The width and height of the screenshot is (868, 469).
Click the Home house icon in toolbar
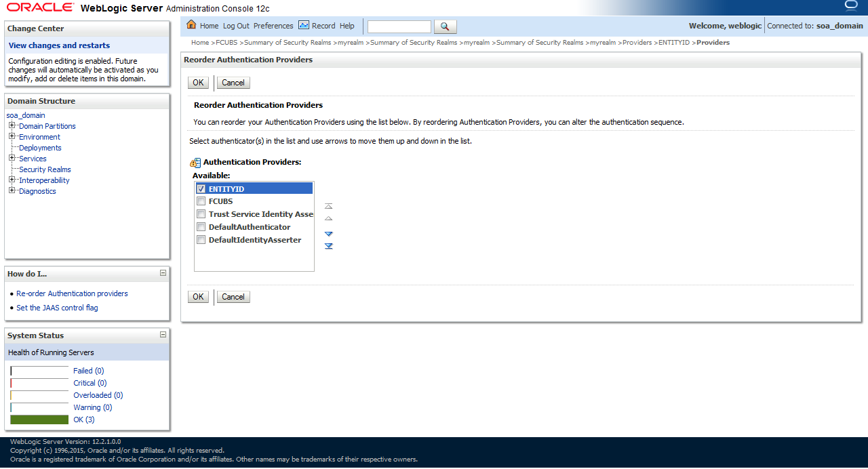click(191, 25)
